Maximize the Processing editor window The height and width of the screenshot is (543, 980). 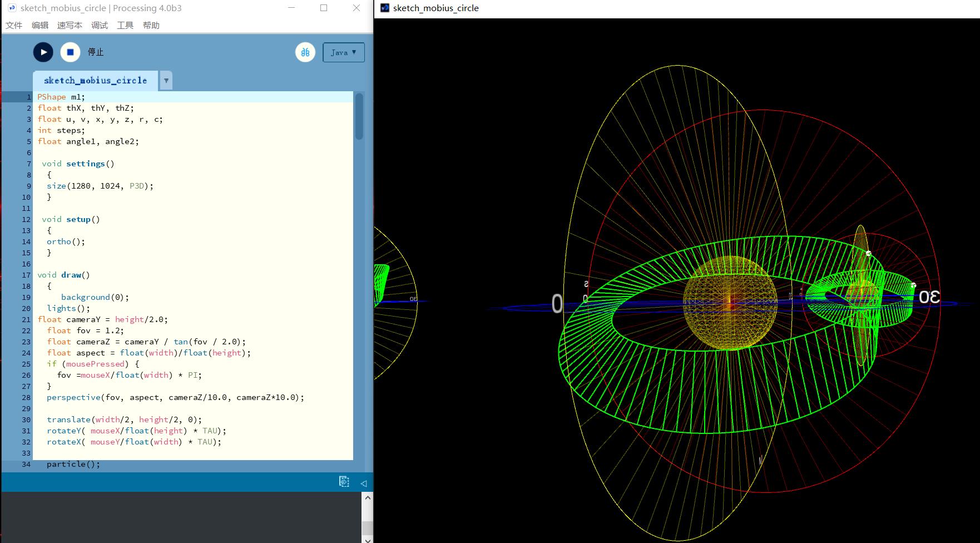[324, 8]
